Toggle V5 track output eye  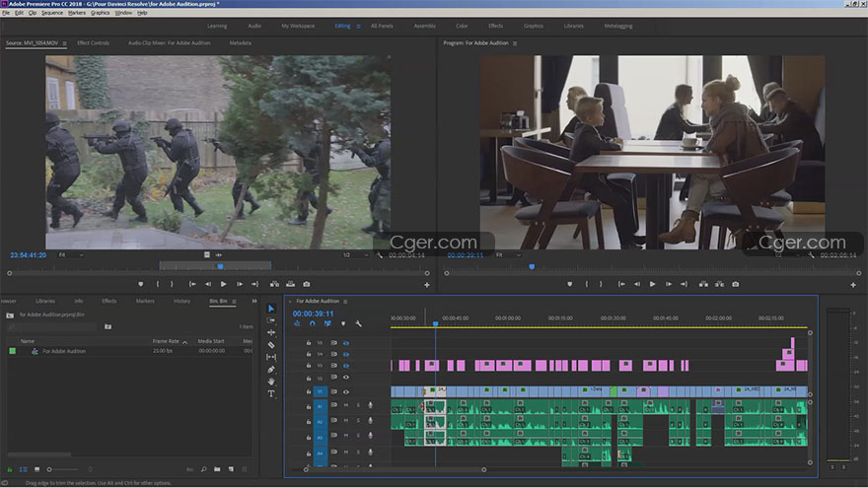(x=346, y=343)
